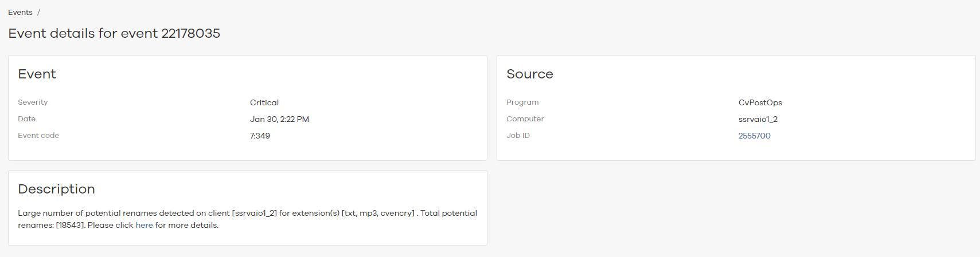Open Job ID 2555700 link

(754, 136)
